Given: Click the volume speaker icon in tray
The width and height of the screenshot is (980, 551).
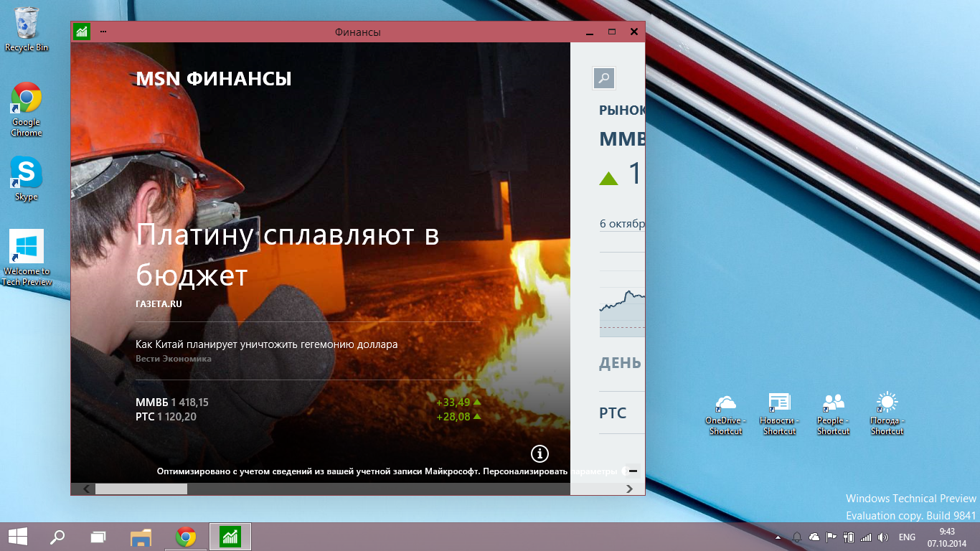Looking at the screenshot, I should tap(883, 537).
